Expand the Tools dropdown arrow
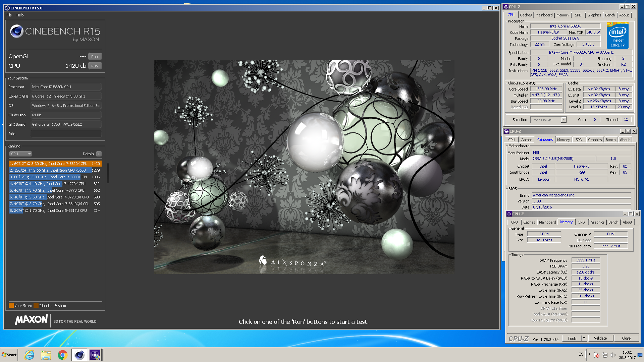This screenshot has height=362, width=644. (584, 339)
